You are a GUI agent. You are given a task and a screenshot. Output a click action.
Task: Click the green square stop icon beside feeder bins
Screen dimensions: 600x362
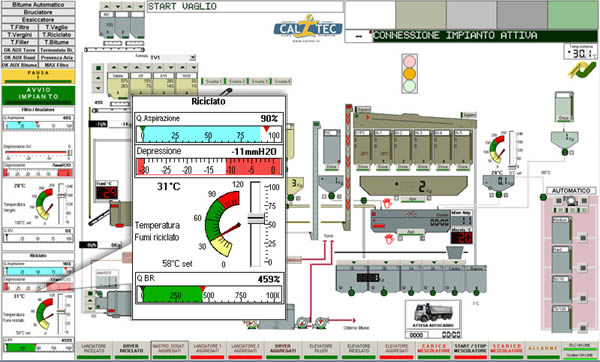click(x=98, y=68)
